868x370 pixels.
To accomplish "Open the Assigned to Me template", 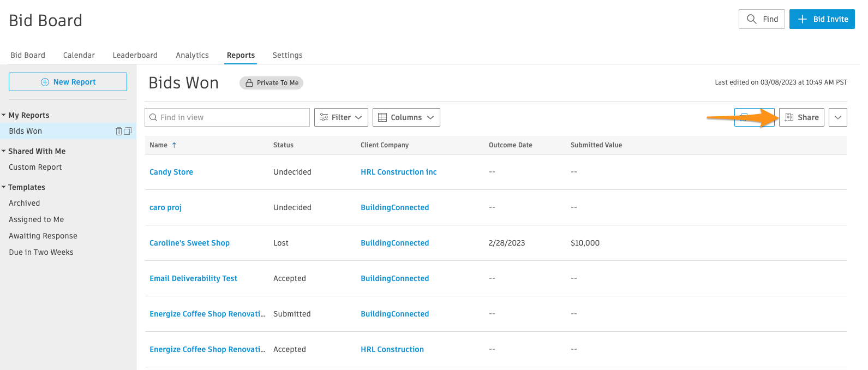I will click(x=37, y=219).
